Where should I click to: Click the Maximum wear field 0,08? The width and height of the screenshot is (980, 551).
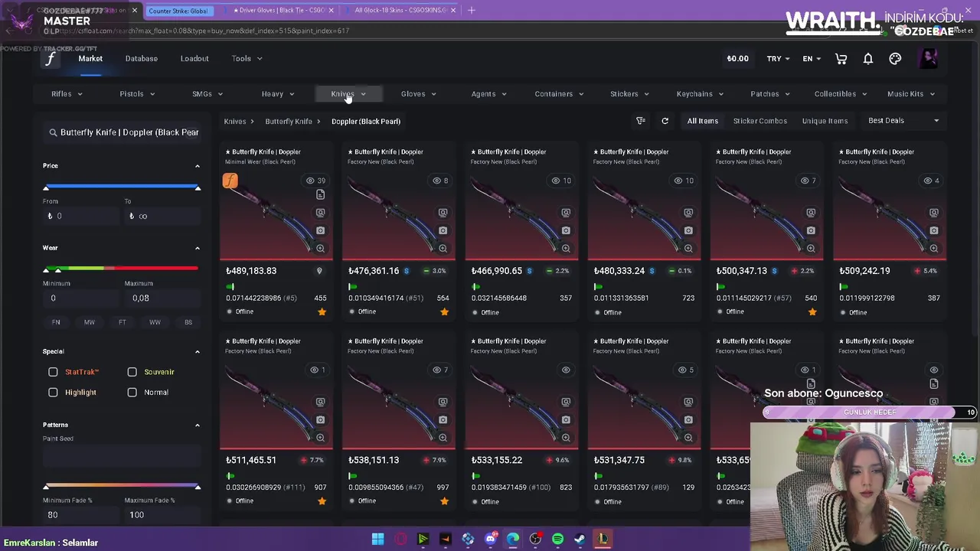click(x=162, y=298)
